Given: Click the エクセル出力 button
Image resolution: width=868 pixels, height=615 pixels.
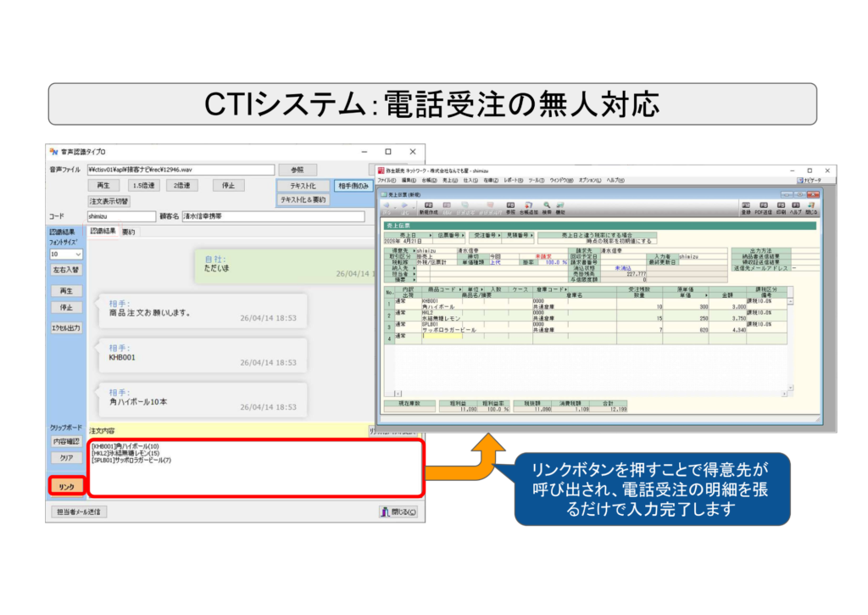Looking at the screenshot, I should point(66,328).
